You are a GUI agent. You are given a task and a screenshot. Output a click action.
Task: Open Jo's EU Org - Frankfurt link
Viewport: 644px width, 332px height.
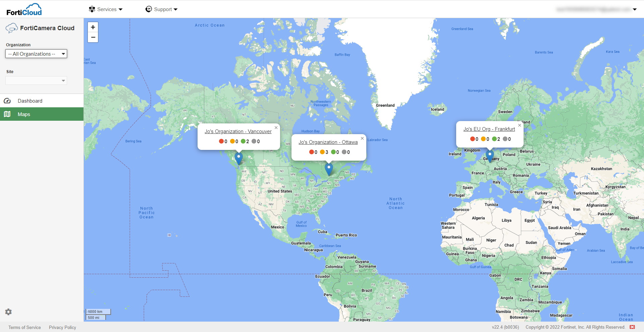(489, 129)
